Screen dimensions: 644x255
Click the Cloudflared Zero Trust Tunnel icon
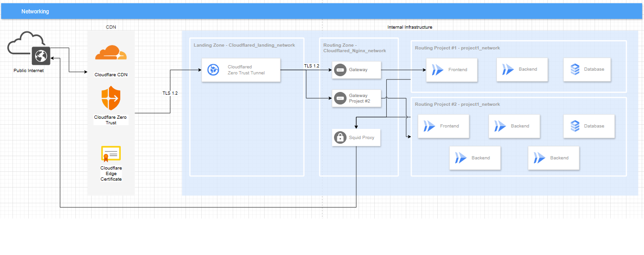coord(213,70)
